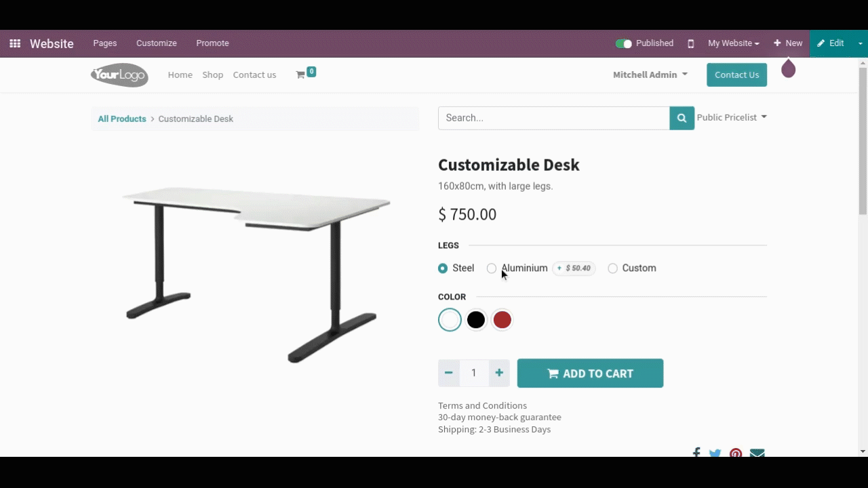The height and width of the screenshot is (488, 868).
Task: Open the shopping cart icon
Action: click(x=300, y=75)
